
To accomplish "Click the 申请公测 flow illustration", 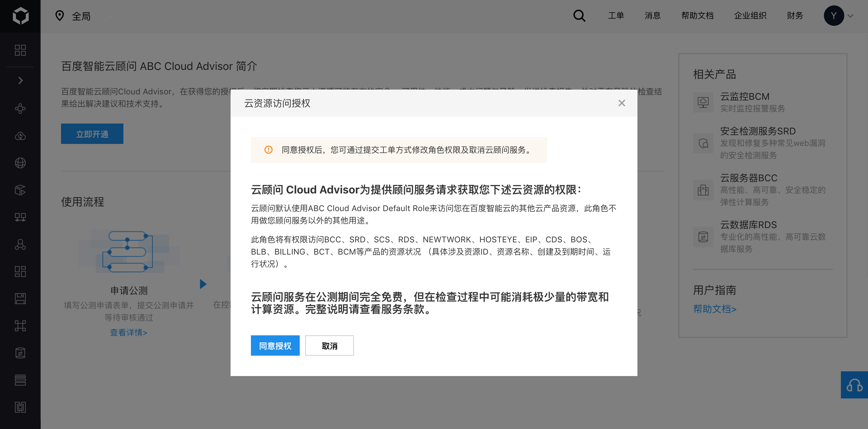I will 129,251.
